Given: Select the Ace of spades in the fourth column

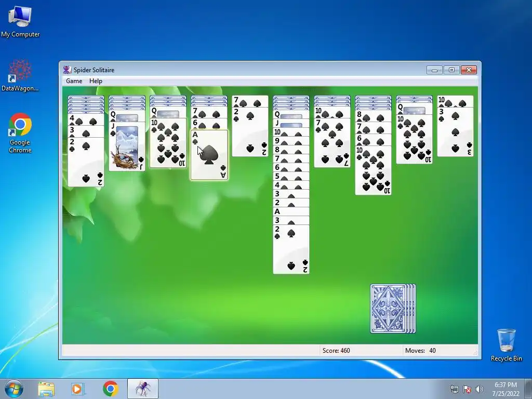Looking at the screenshot, I should pyautogui.click(x=209, y=155).
